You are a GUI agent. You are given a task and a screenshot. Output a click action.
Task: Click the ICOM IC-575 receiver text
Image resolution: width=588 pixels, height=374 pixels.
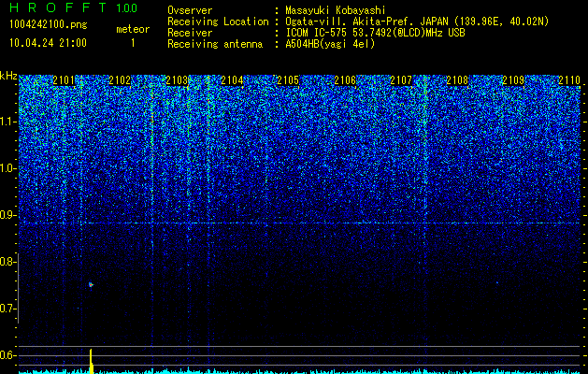[375, 33]
